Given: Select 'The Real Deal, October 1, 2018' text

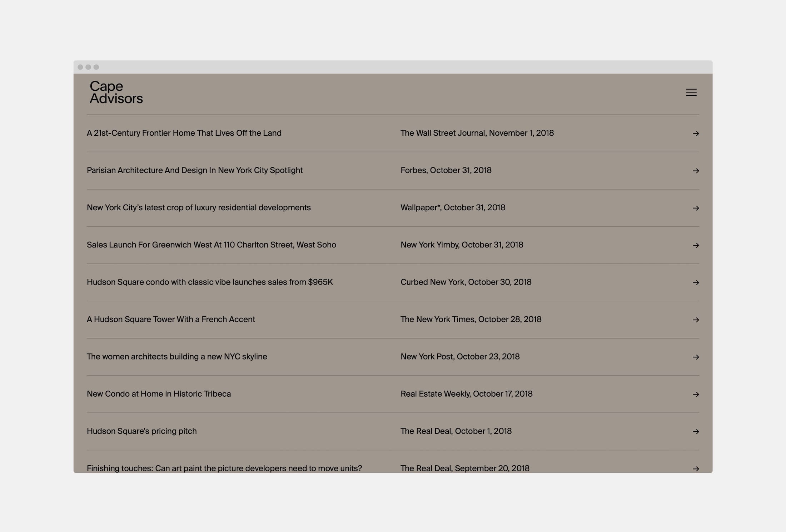Looking at the screenshot, I should point(456,431).
